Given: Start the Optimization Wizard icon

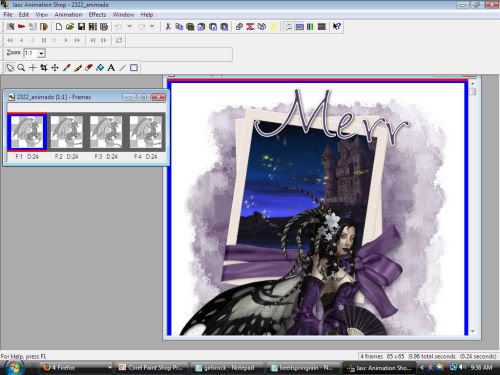Looking at the screenshot, I should [x=33, y=27].
